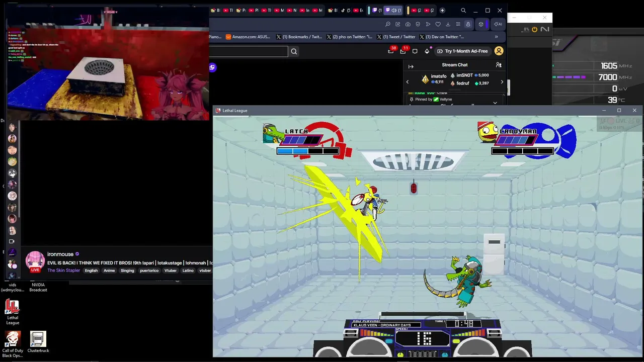
Task: Add a new browser tab
Action: (442, 11)
